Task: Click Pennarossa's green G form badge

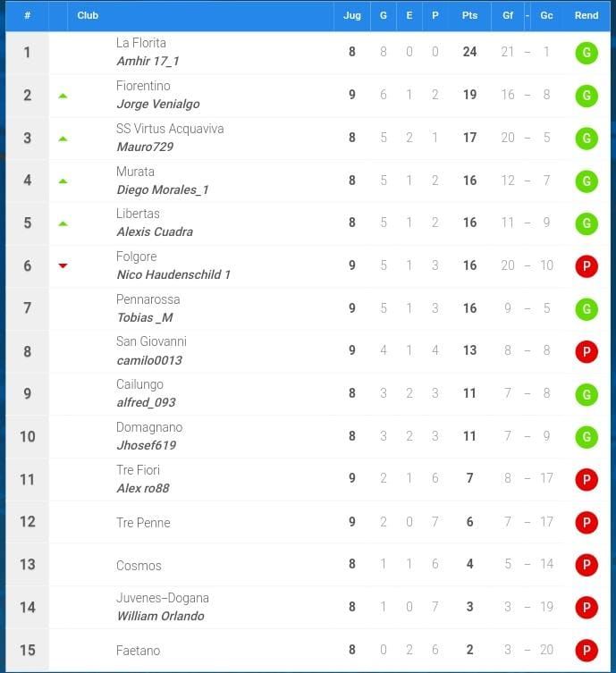Action: tap(586, 308)
